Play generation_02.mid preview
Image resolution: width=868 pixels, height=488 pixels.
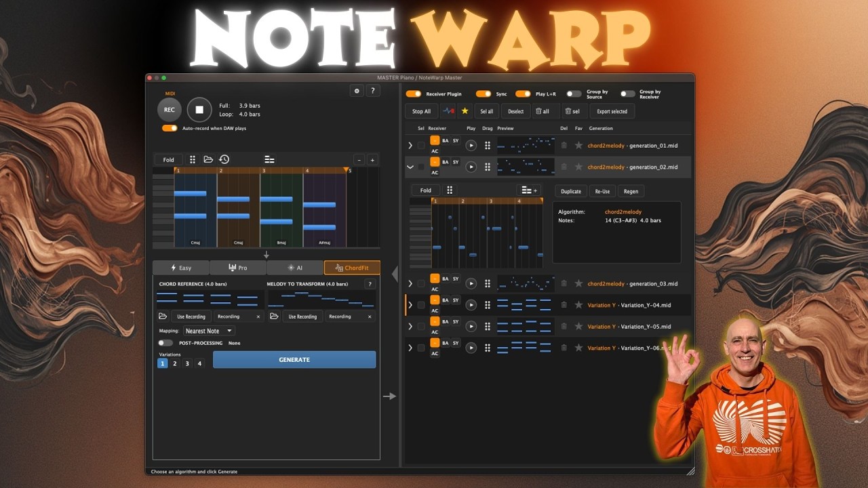click(471, 167)
